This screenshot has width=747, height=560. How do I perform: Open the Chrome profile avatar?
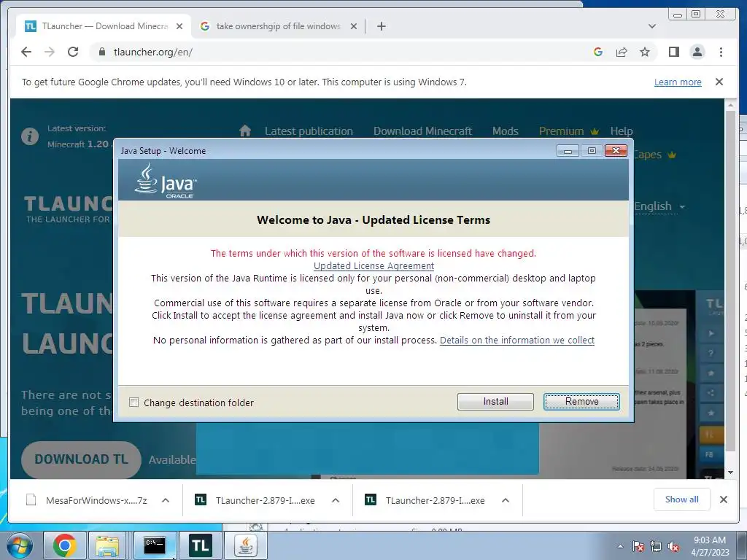click(697, 52)
